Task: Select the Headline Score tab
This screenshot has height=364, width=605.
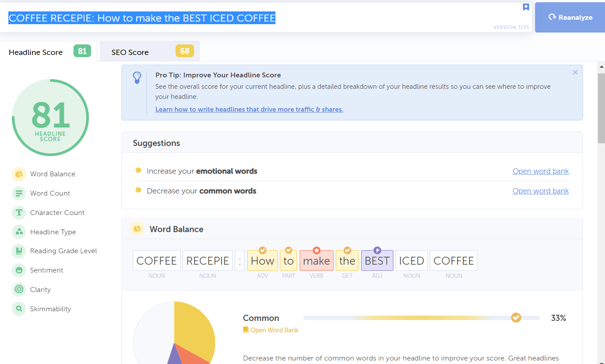Action: click(48, 52)
